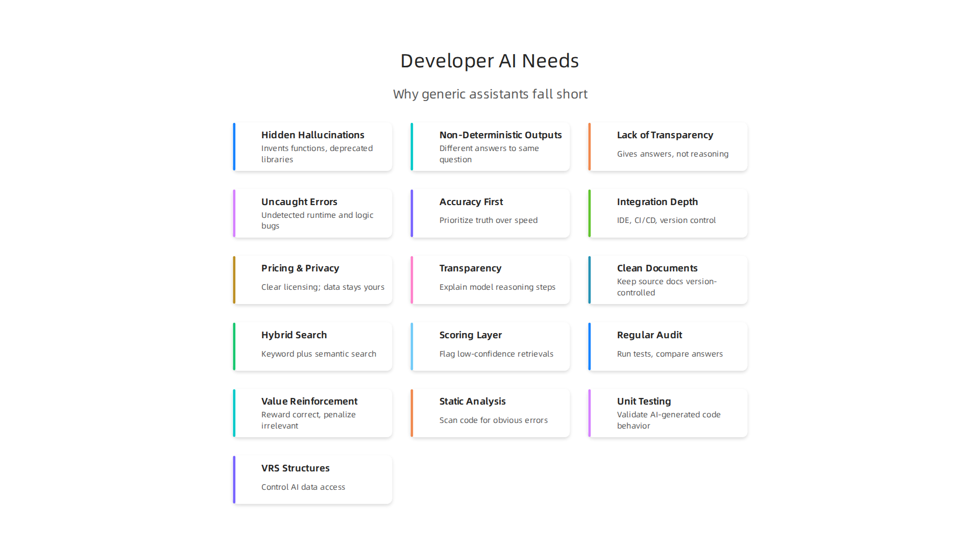980x551 pixels.
Task: Click 'Flag low-confidence retrievals' text
Action: (496, 354)
